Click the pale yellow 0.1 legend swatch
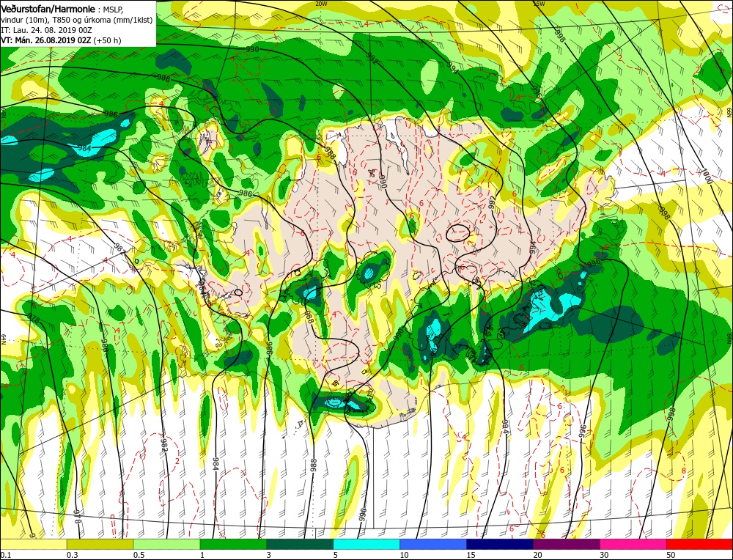 [33, 544]
